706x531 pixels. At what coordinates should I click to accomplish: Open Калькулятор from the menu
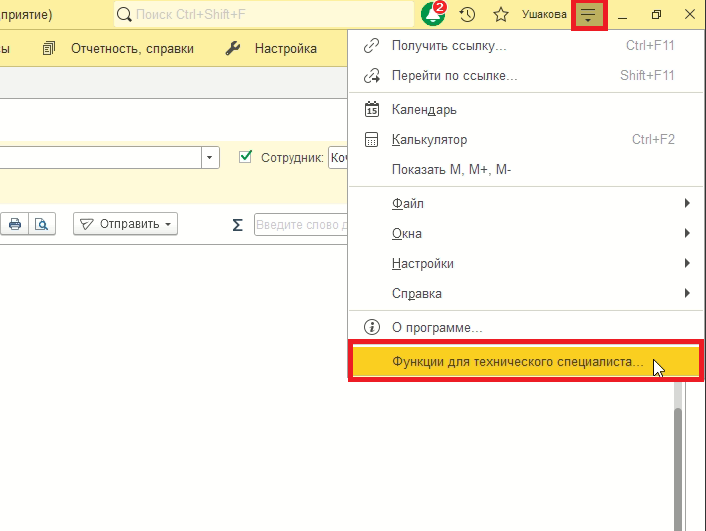[526, 140]
